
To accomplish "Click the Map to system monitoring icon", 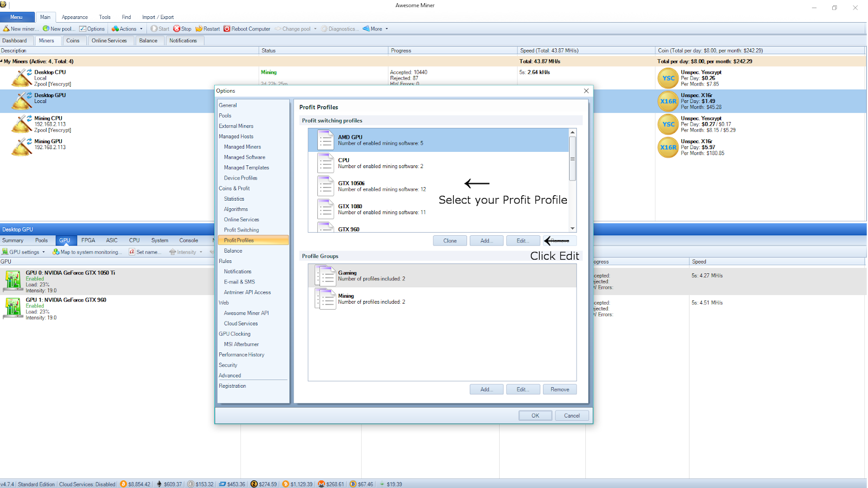I will [x=56, y=252].
